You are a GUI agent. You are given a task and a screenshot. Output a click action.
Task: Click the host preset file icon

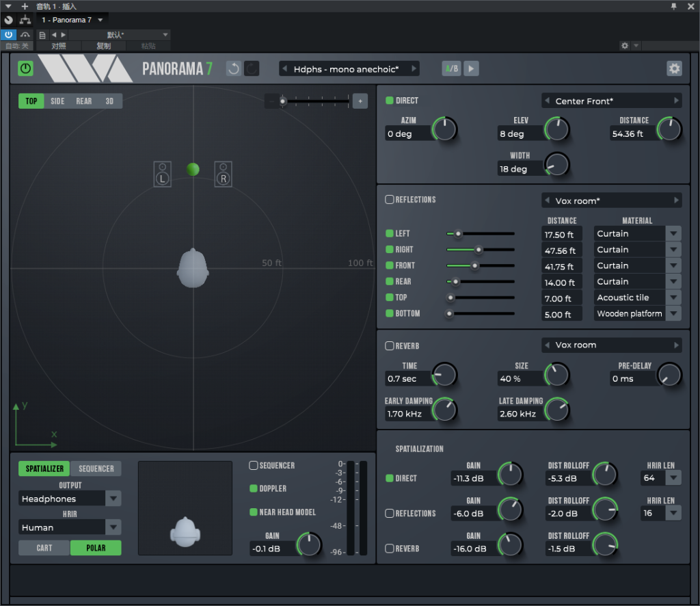pyautogui.click(x=42, y=35)
